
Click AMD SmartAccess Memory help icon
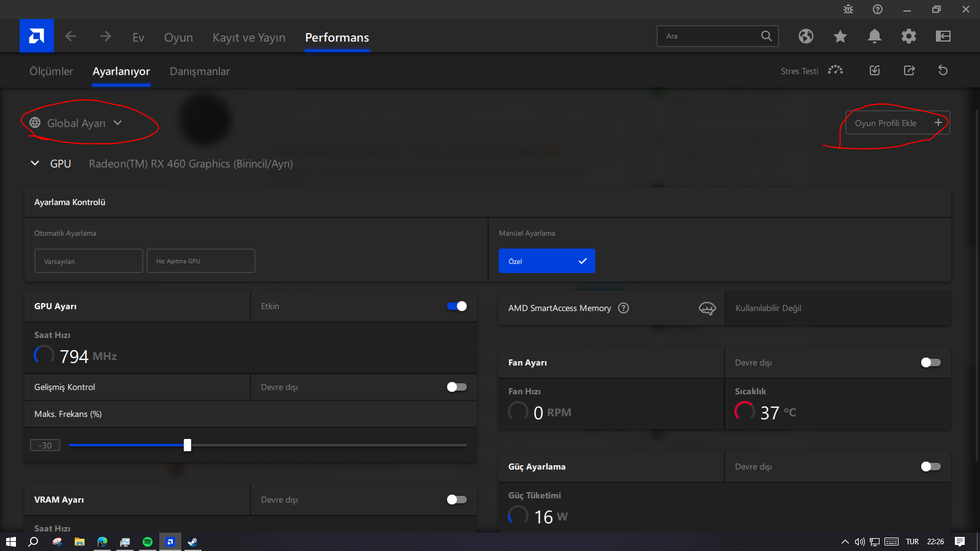tap(624, 308)
